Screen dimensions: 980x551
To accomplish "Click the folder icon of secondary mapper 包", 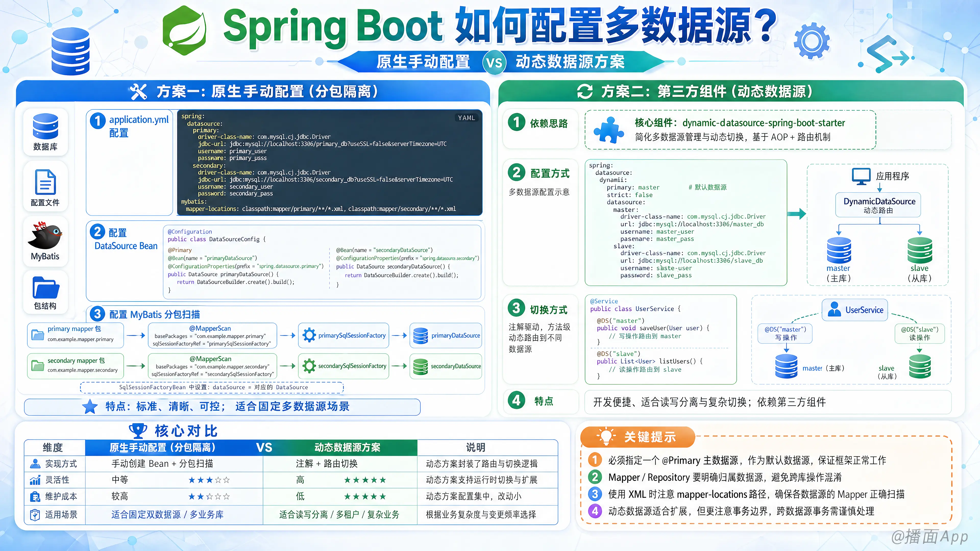I will tap(38, 366).
